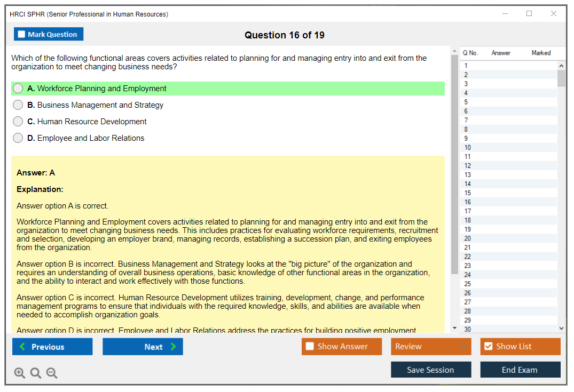Pick option D Employee and Labor Relations
Screen dimensions: 574x392
[x=18, y=138]
